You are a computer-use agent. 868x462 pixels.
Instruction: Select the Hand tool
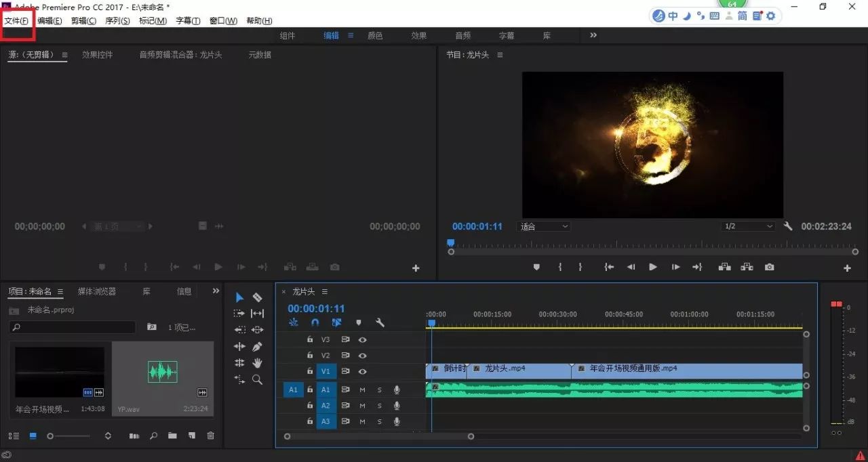click(x=258, y=363)
